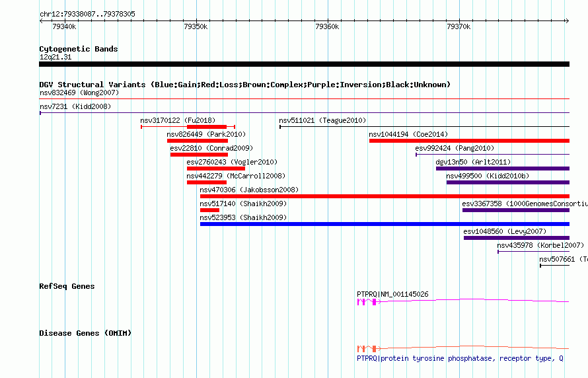This screenshot has width=588, height=378.
Task: Open the PTPRQ protein tyrosine phosphatase link
Action: coord(460,358)
